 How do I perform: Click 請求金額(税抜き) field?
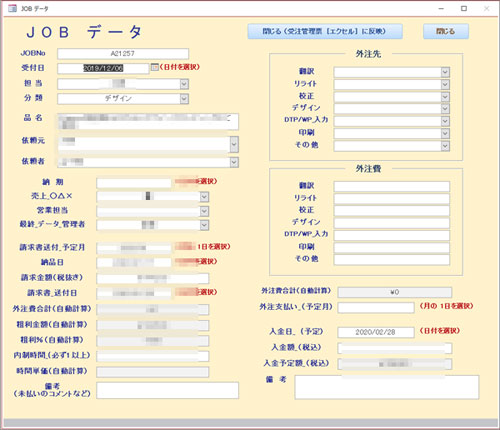tap(153, 278)
